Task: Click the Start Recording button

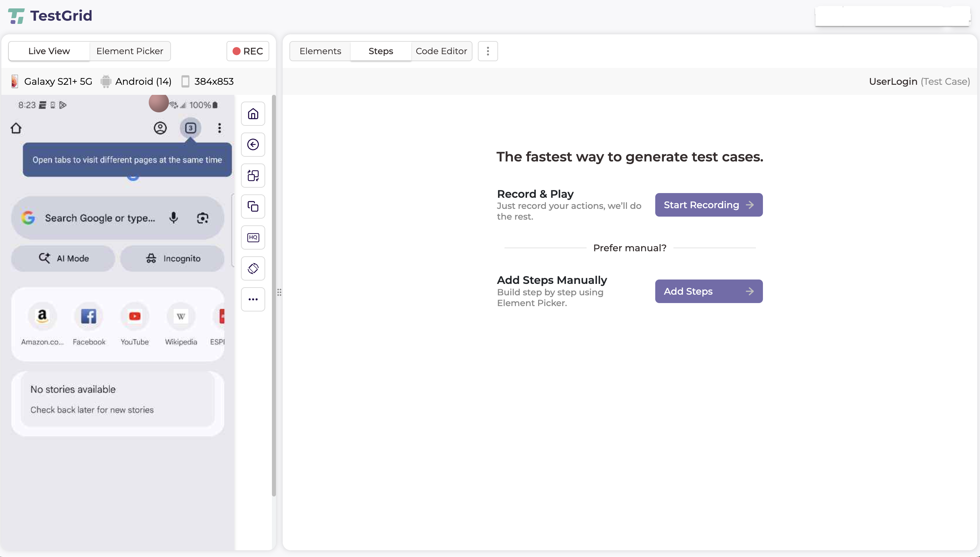Action: tap(708, 205)
